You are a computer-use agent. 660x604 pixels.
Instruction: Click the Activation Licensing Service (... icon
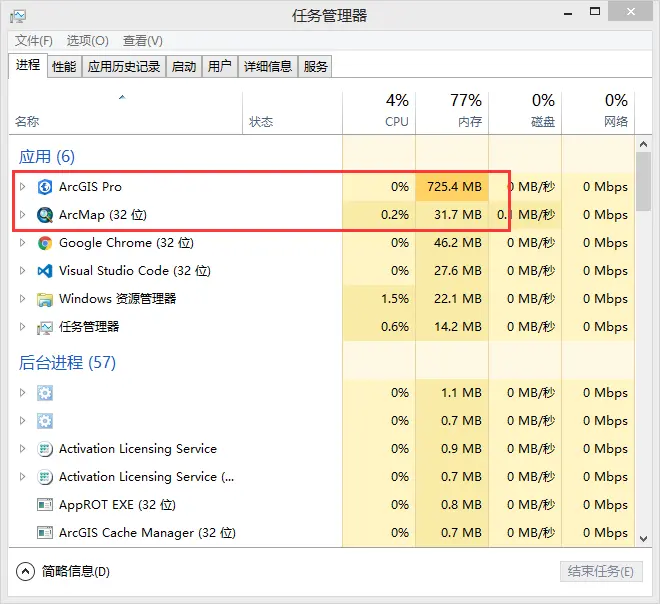click(x=45, y=477)
